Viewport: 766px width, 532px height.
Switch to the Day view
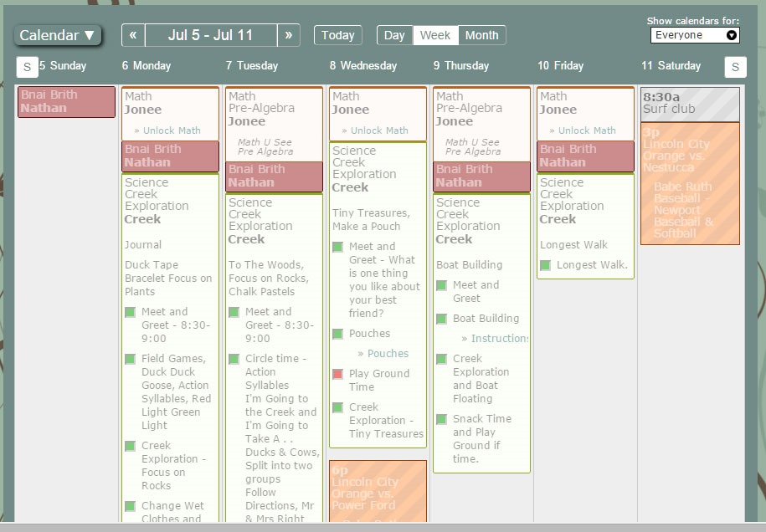(394, 35)
